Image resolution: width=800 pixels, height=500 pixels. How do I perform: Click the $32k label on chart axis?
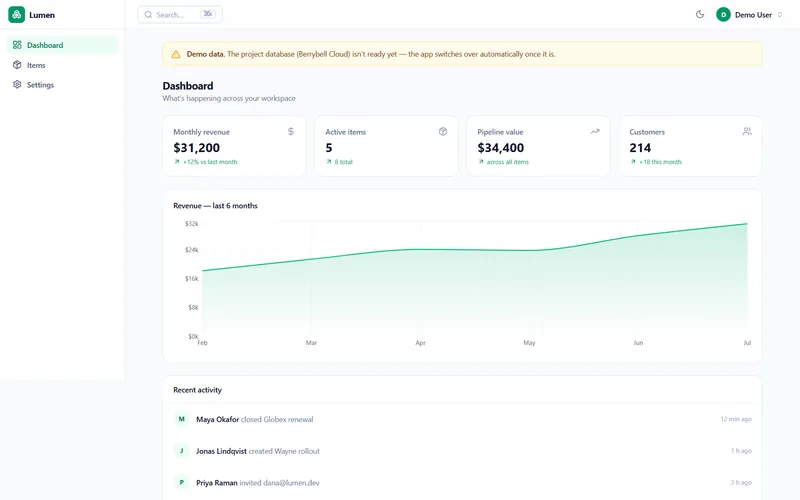pyautogui.click(x=192, y=223)
